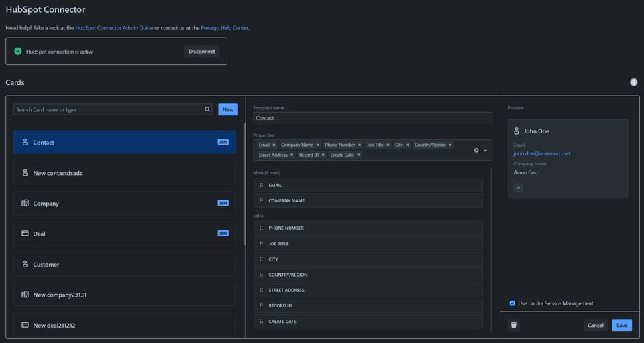Screen dimensions: 644x343
Task: Click drag handle of PHONE NUMBER row
Action: [261, 228]
